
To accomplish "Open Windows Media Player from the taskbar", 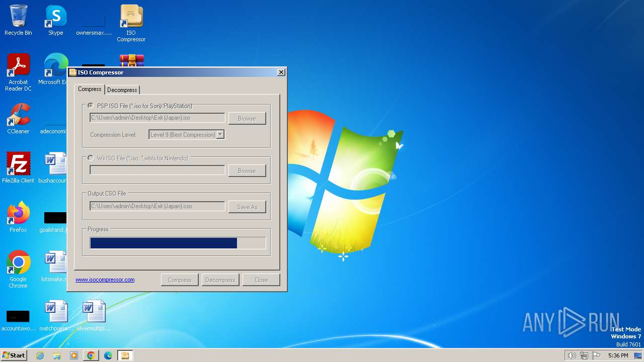I will 74,355.
